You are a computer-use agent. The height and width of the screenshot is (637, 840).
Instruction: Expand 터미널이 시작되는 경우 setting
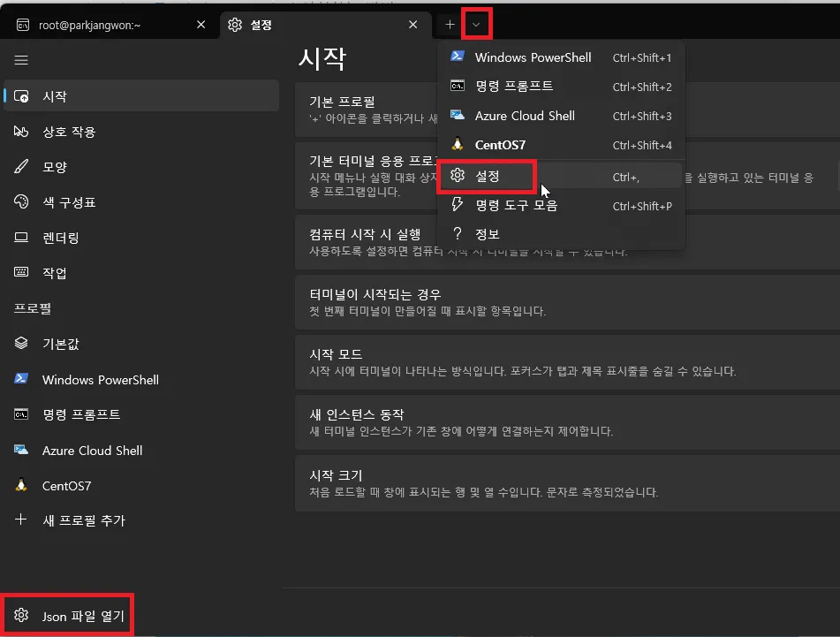567,302
